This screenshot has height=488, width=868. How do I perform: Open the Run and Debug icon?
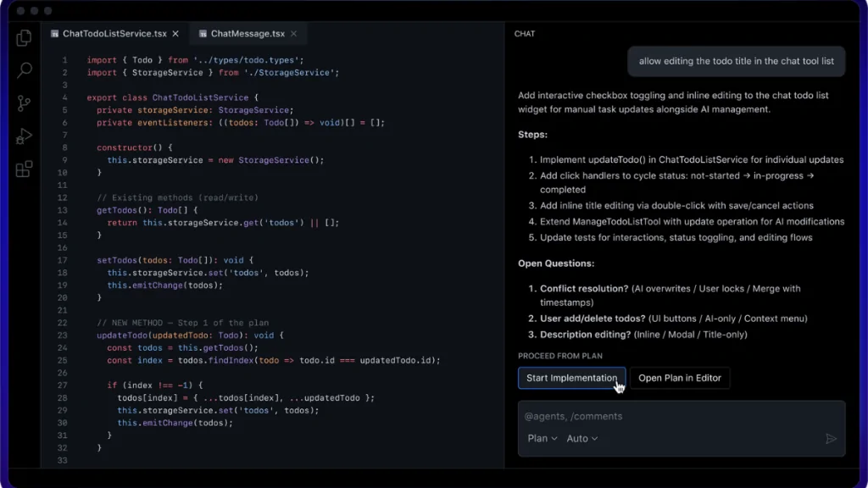tap(24, 136)
